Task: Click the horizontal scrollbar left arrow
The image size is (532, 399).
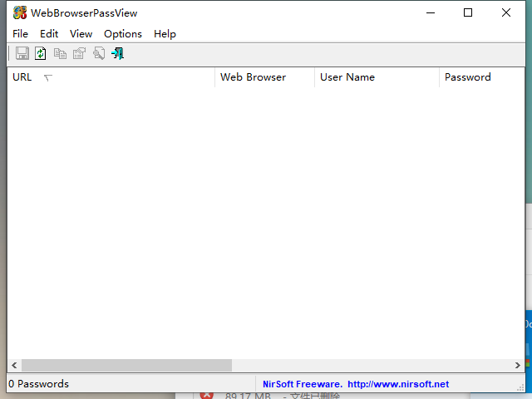Action: pos(14,365)
